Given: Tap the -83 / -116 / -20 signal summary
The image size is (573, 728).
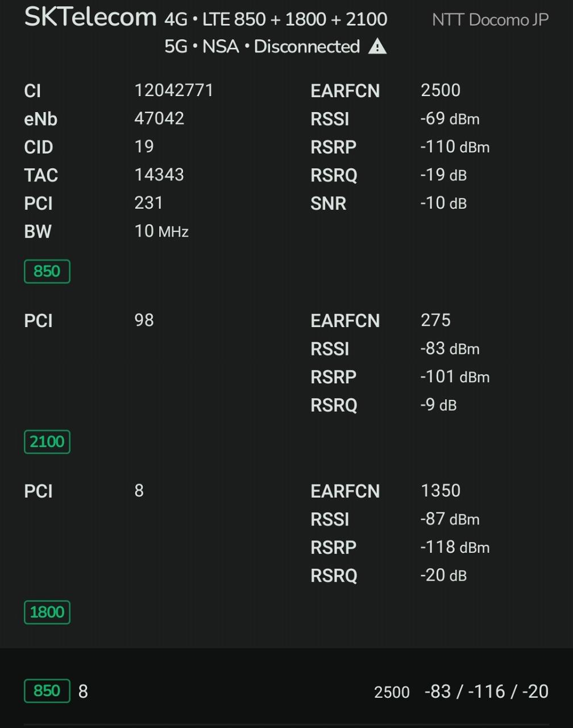Looking at the screenshot, I should coord(487,692).
